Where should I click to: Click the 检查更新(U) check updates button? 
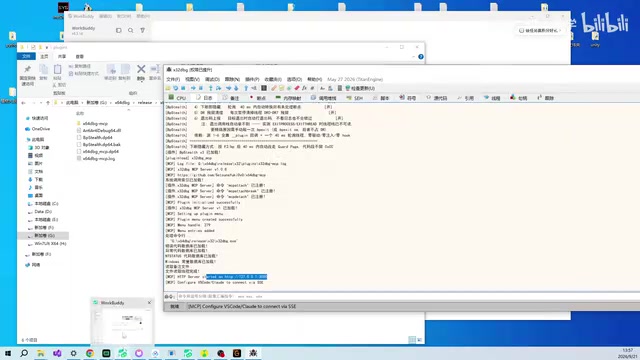pos(360,88)
